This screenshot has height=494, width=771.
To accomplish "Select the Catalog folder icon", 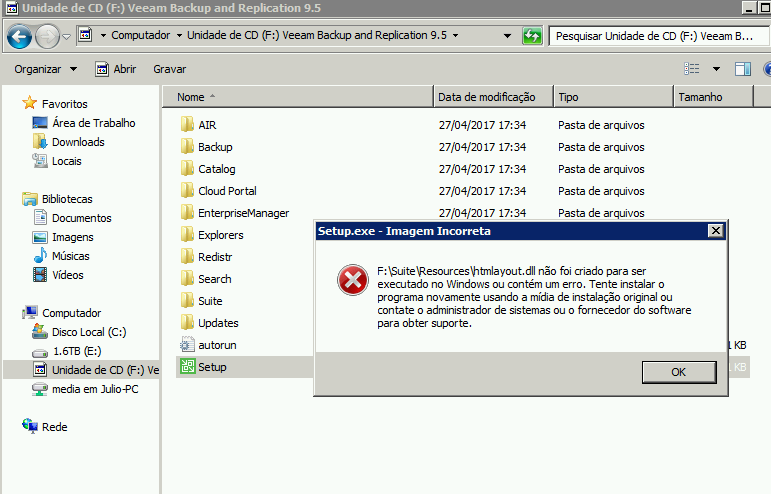I will [x=187, y=169].
